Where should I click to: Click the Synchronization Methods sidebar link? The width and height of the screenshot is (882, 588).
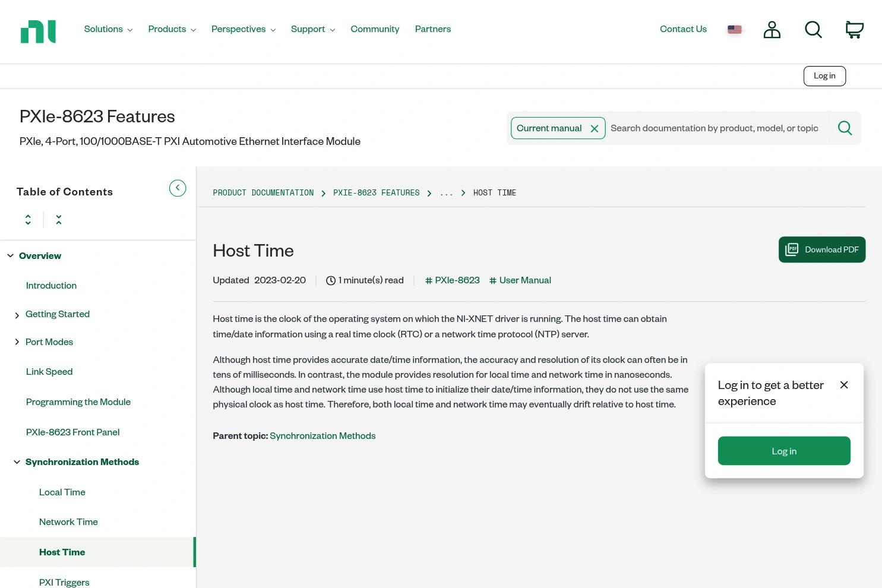[x=82, y=462]
